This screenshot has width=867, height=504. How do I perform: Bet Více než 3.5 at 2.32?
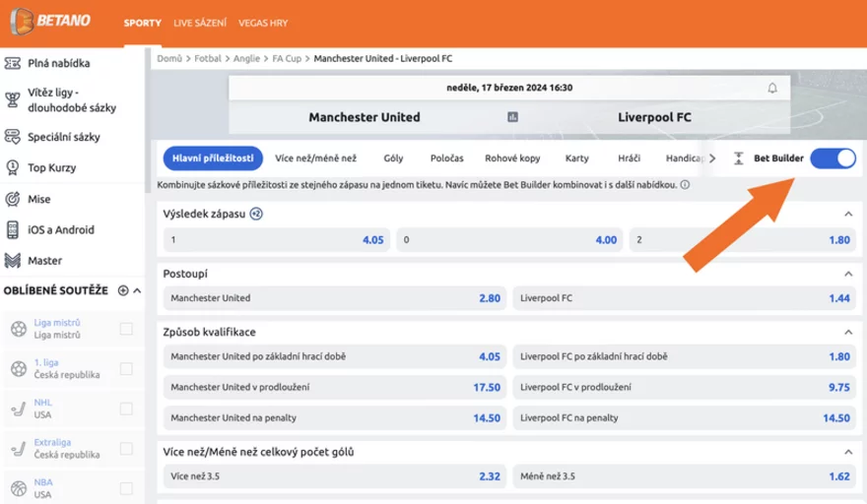[335, 476]
